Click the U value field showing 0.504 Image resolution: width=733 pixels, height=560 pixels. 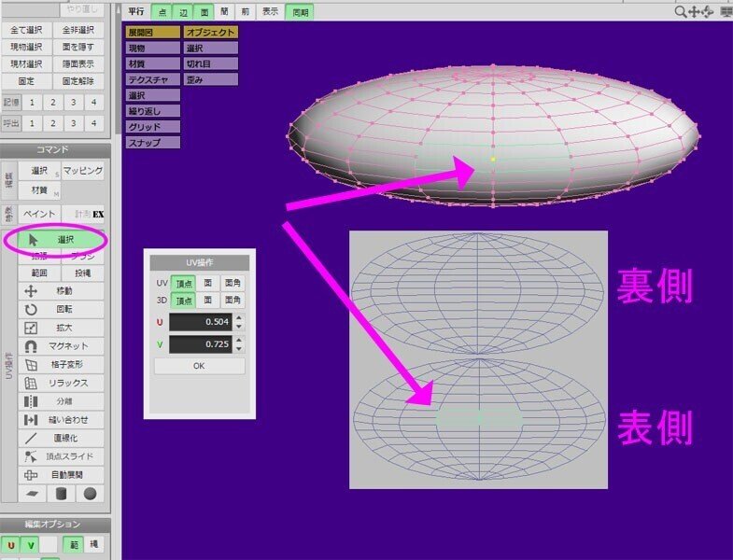[x=201, y=322]
